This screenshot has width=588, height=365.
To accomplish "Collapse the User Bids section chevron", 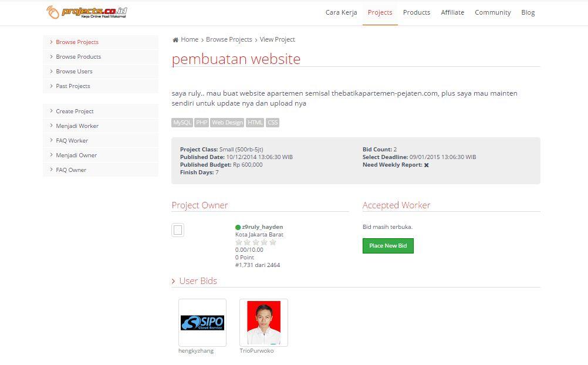I will tap(173, 281).
